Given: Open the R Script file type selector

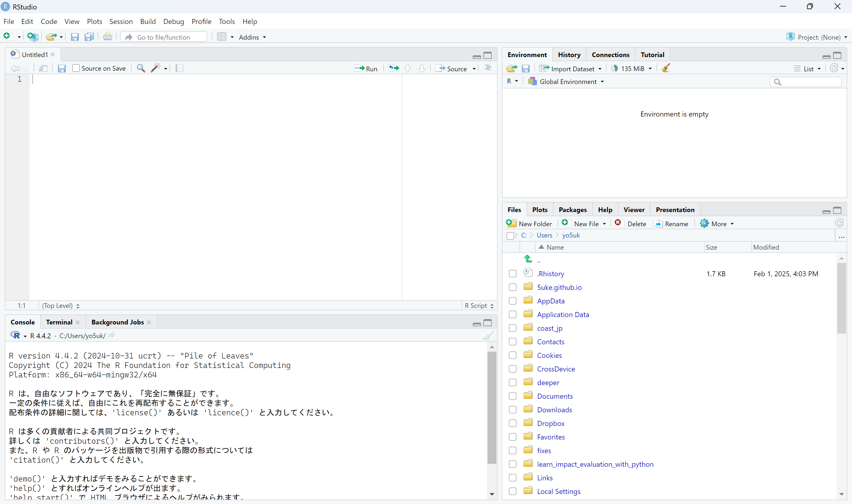Looking at the screenshot, I should pos(479,306).
